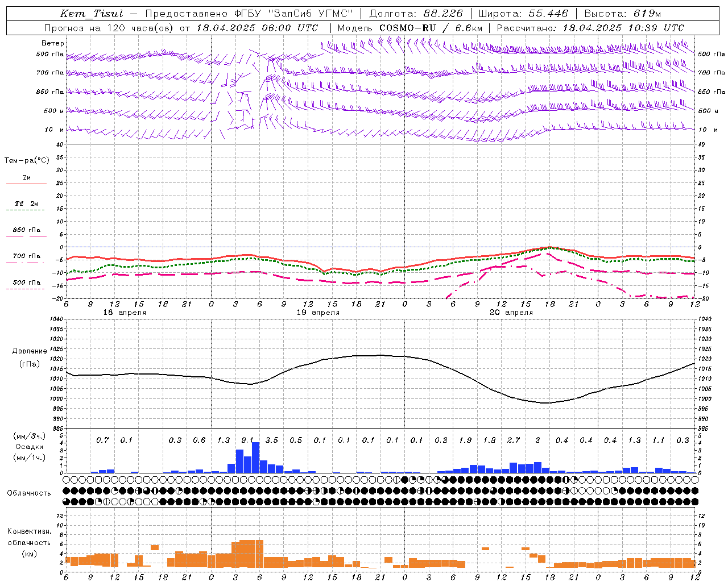Click the 0.6 three-hour precipitation value
Viewport: 728px width, 582px height.
pos(199,440)
